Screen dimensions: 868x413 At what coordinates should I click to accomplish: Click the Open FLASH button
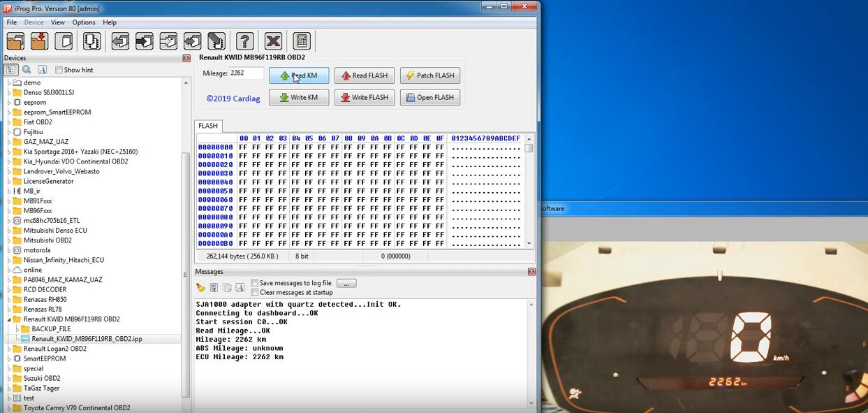430,97
